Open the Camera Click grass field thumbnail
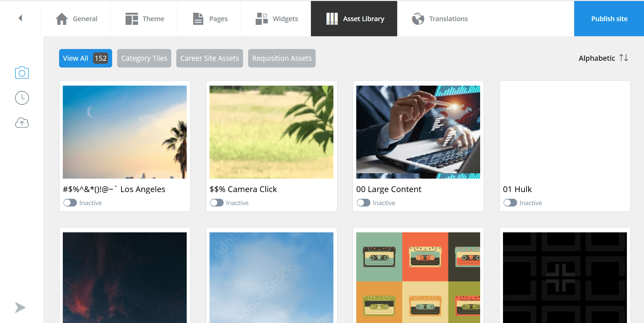644x323 pixels. (x=271, y=132)
